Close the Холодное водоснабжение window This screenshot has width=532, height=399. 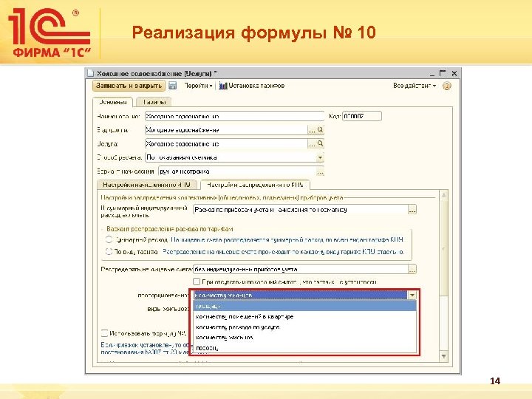coord(454,73)
